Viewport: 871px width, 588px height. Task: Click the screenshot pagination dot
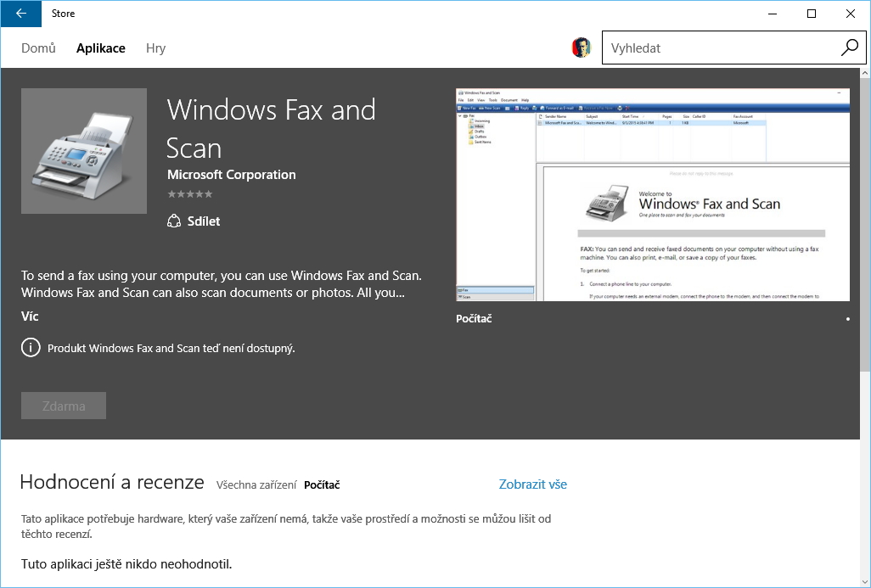coord(848,319)
